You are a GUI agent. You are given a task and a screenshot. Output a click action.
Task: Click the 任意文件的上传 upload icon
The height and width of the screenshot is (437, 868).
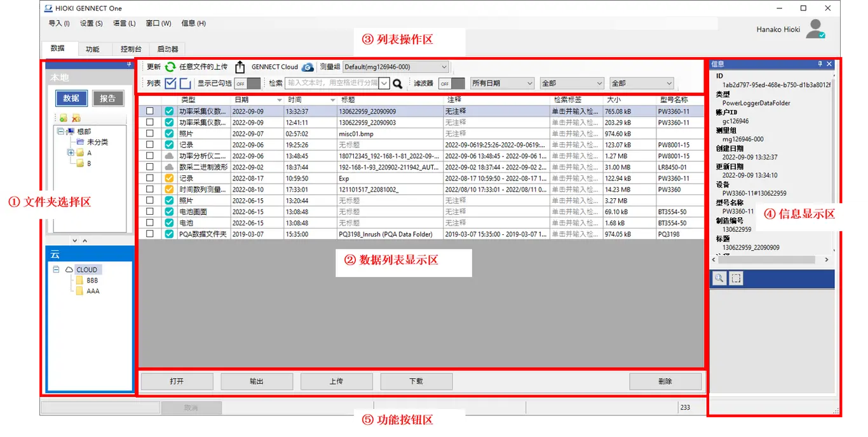pyautogui.click(x=240, y=67)
